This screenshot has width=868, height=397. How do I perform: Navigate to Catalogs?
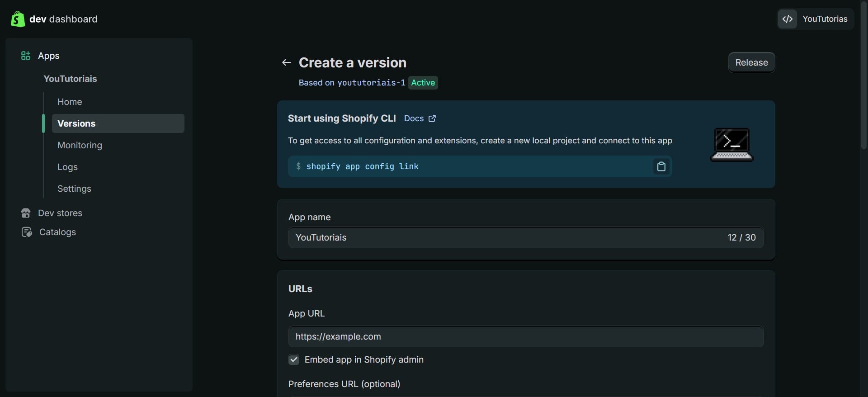coord(57,232)
